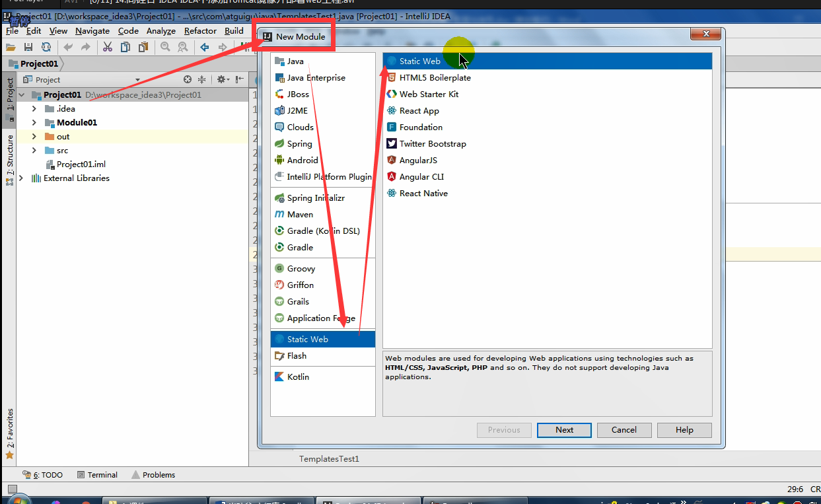This screenshot has height=504, width=821.
Task: Open the Analyze menu
Action: click(x=161, y=31)
